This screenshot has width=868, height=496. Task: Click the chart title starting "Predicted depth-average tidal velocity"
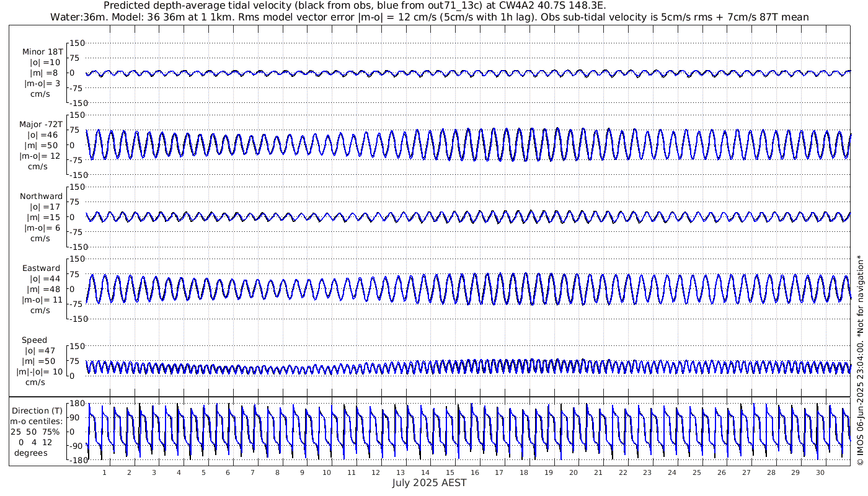[x=355, y=6]
